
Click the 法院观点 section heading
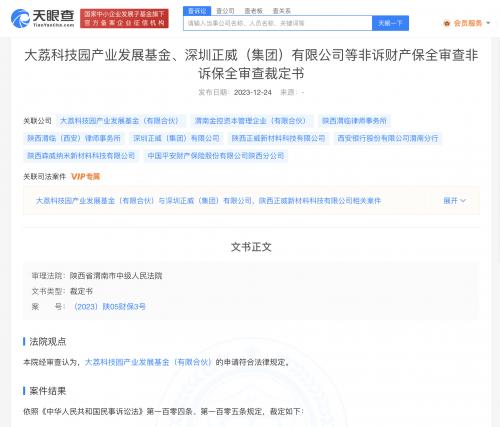48,341
